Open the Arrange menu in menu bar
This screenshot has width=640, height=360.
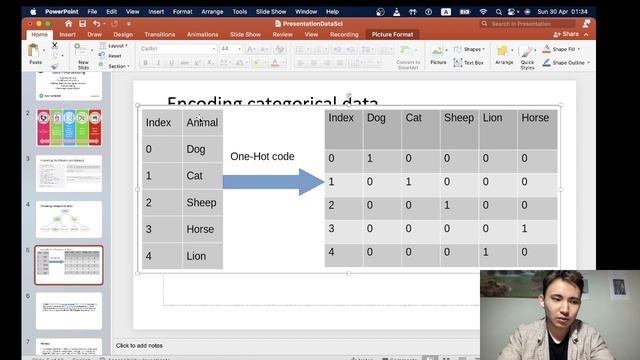(212, 11)
